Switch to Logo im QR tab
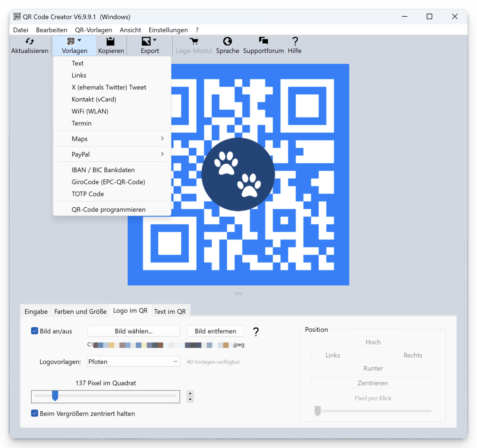 pos(130,311)
